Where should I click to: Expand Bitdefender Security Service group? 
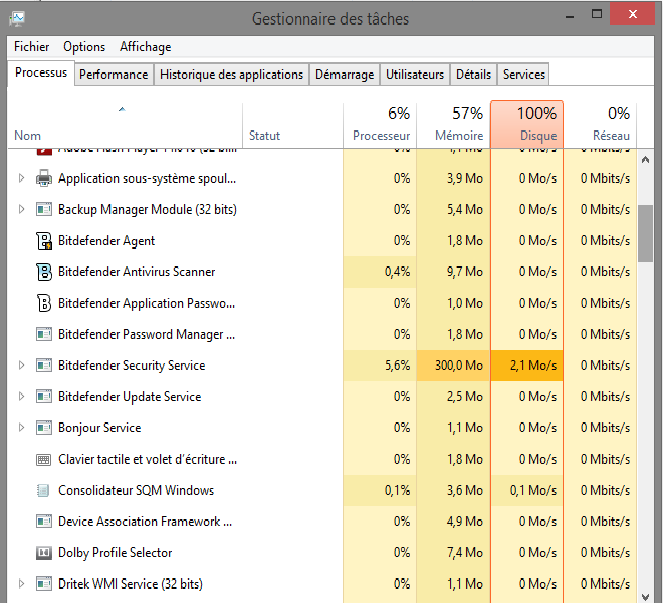point(21,365)
